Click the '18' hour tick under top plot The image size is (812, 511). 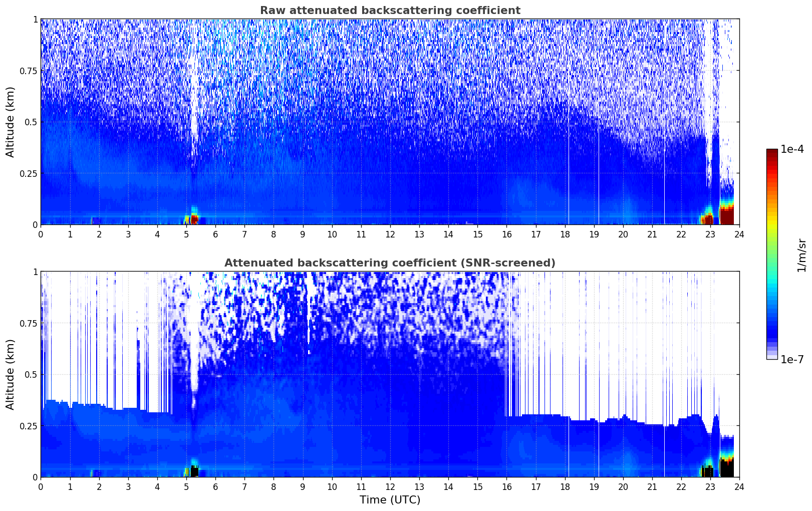pos(565,234)
